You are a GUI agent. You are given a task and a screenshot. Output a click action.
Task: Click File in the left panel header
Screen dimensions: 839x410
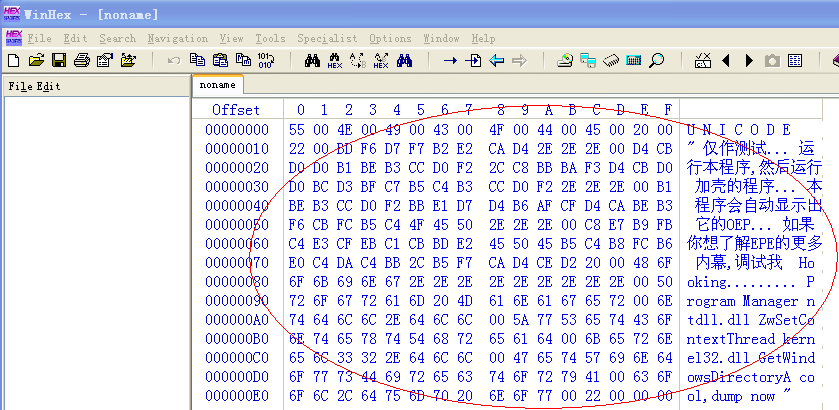(20, 86)
